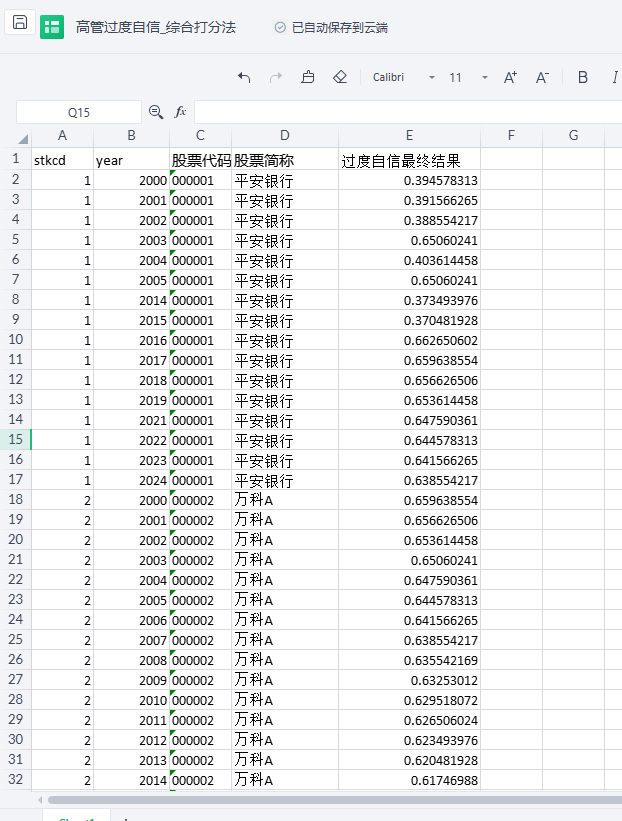Select column F header
This screenshot has height=821, width=622.
coord(512,136)
